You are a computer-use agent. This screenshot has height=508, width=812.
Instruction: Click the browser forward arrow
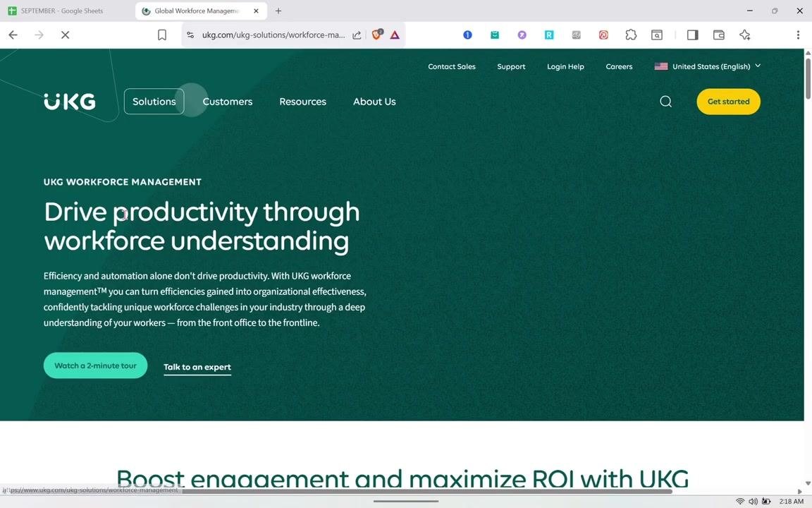tap(39, 35)
